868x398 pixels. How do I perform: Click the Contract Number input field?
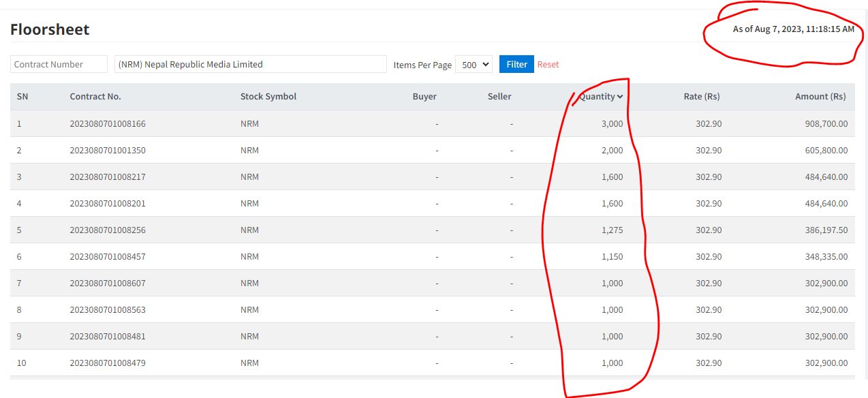tap(59, 64)
